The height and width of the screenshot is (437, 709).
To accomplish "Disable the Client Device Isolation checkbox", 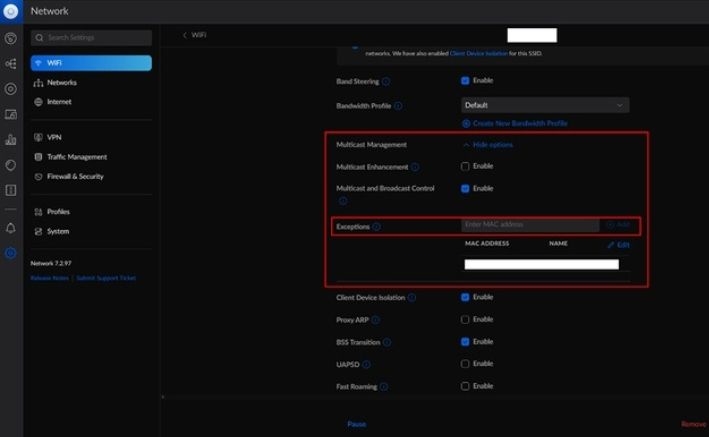I will tap(466, 297).
